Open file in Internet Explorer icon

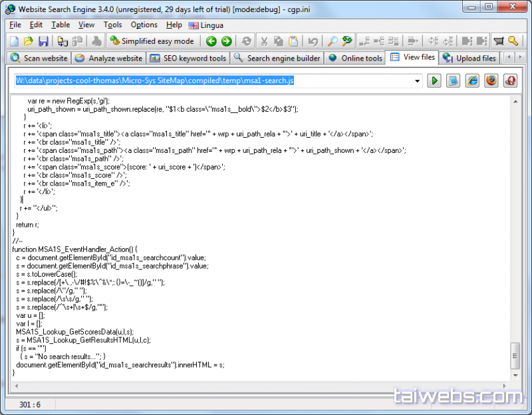[x=472, y=80]
